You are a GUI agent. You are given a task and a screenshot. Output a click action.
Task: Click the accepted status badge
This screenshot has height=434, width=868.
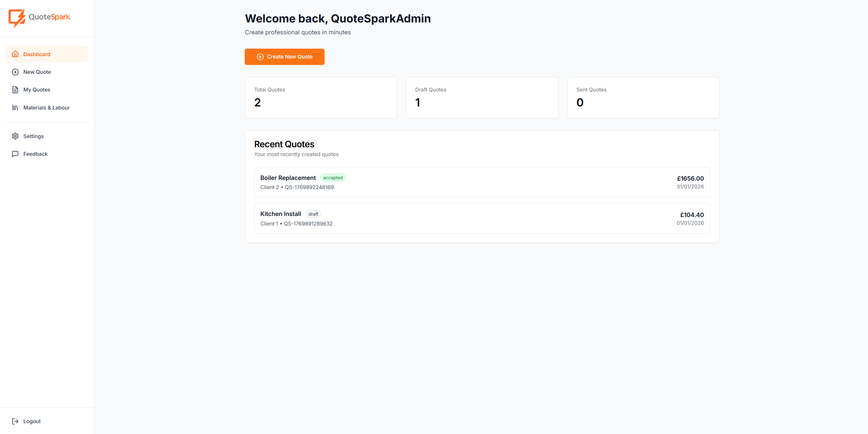(x=333, y=177)
